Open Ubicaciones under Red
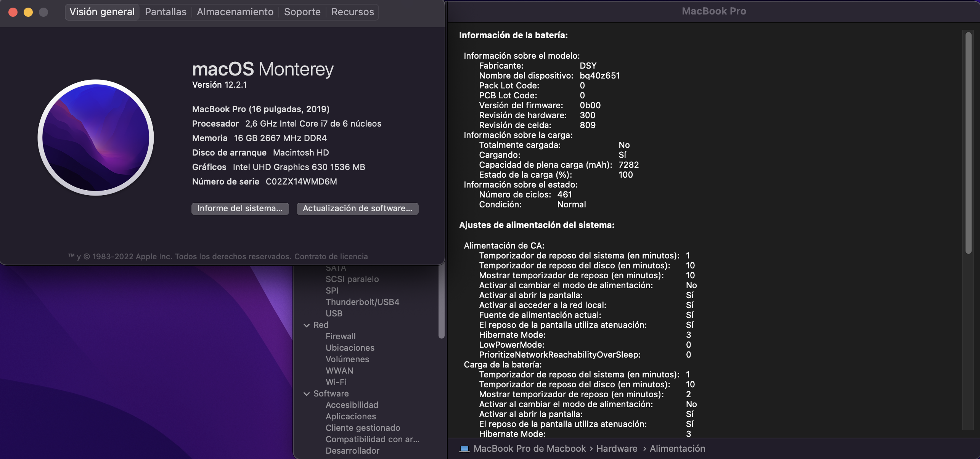This screenshot has width=980, height=459. pos(350,348)
